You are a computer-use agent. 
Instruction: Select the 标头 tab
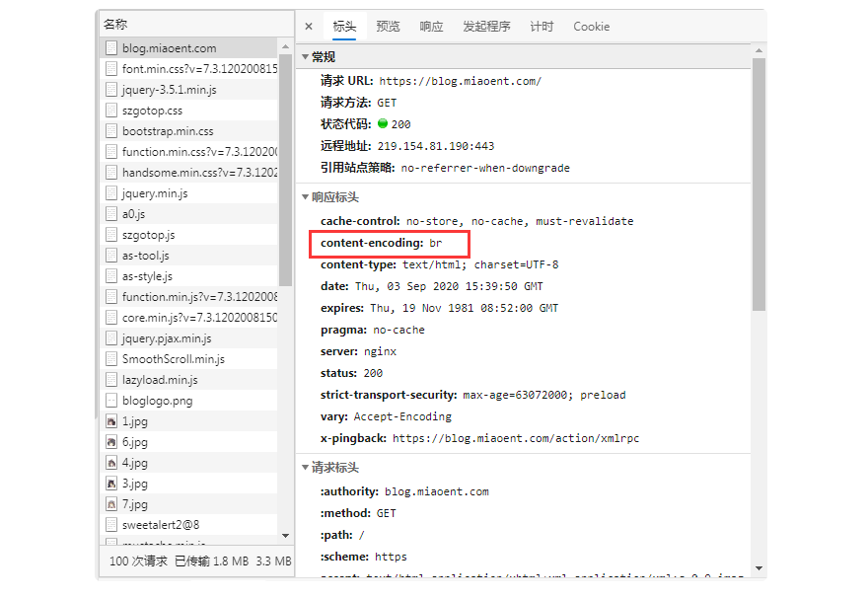click(344, 26)
